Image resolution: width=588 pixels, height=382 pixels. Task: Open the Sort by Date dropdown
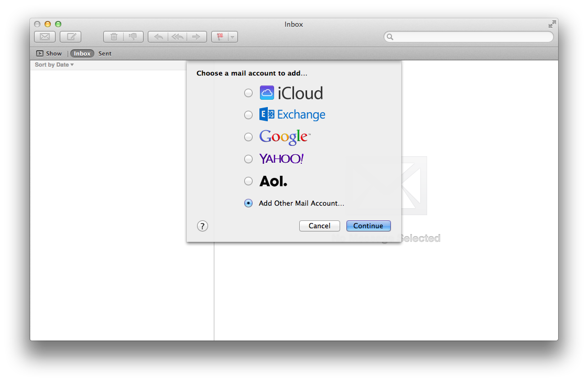(54, 65)
